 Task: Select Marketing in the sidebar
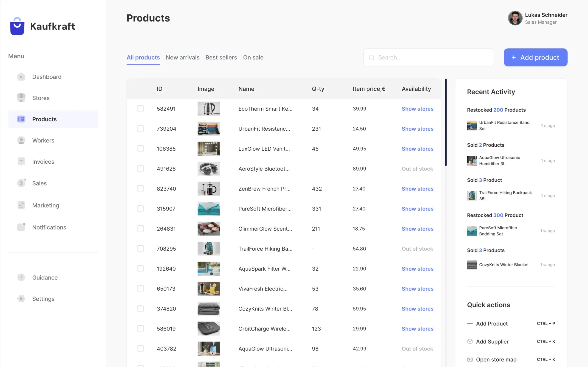pyautogui.click(x=45, y=205)
